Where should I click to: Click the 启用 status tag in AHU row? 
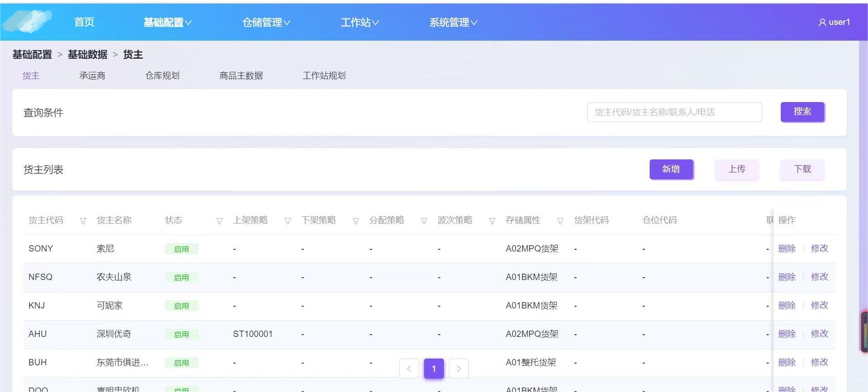[181, 334]
